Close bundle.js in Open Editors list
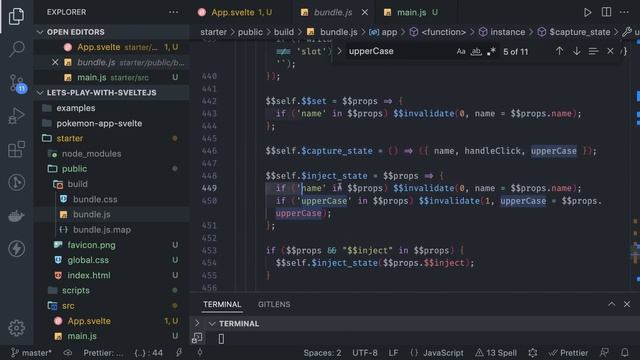 tap(55, 62)
